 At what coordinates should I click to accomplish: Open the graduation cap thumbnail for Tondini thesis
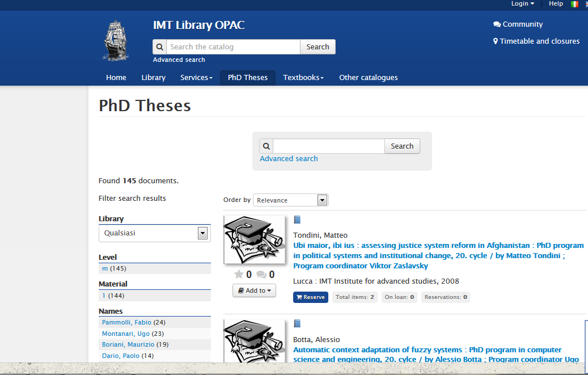[x=255, y=239]
